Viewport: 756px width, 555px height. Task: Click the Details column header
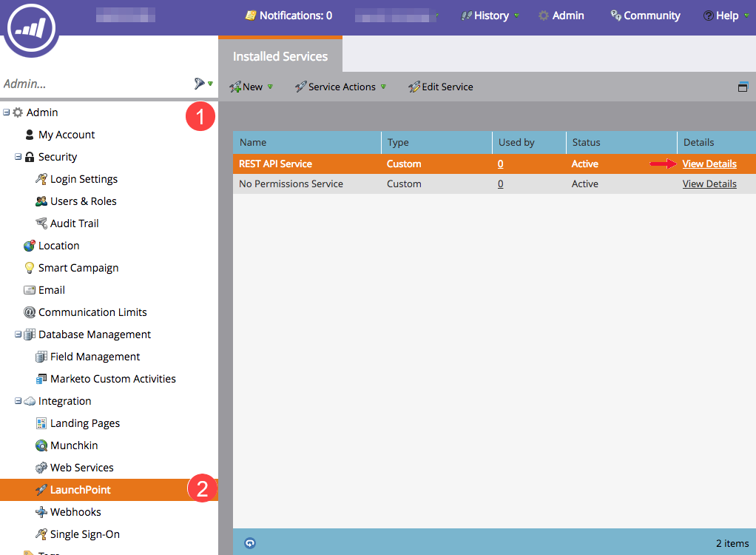click(x=717, y=142)
